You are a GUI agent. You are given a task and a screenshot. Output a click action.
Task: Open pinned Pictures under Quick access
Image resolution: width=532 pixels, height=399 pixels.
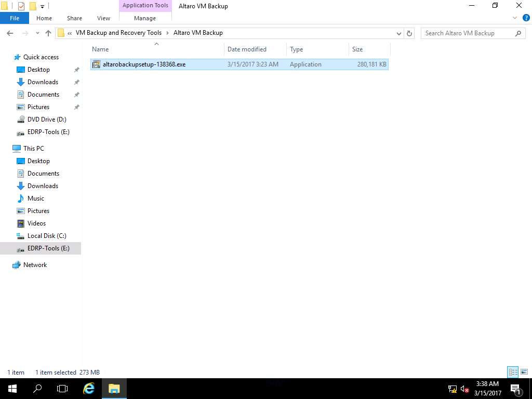pos(38,107)
